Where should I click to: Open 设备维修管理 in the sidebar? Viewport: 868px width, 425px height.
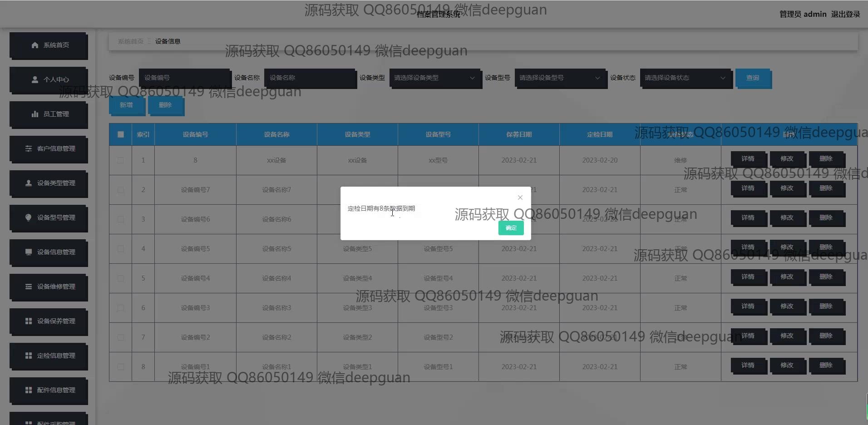pos(48,287)
